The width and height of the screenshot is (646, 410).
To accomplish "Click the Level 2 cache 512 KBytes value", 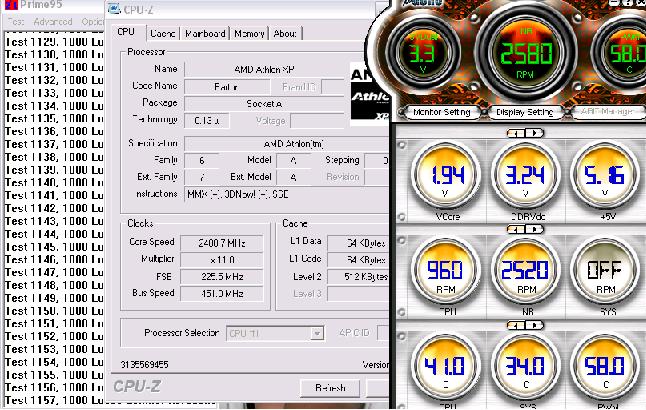I will coord(358,276).
